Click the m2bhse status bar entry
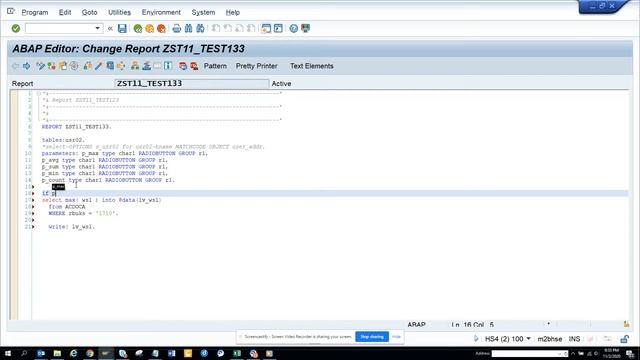The image size is (640, 360). 549,339
